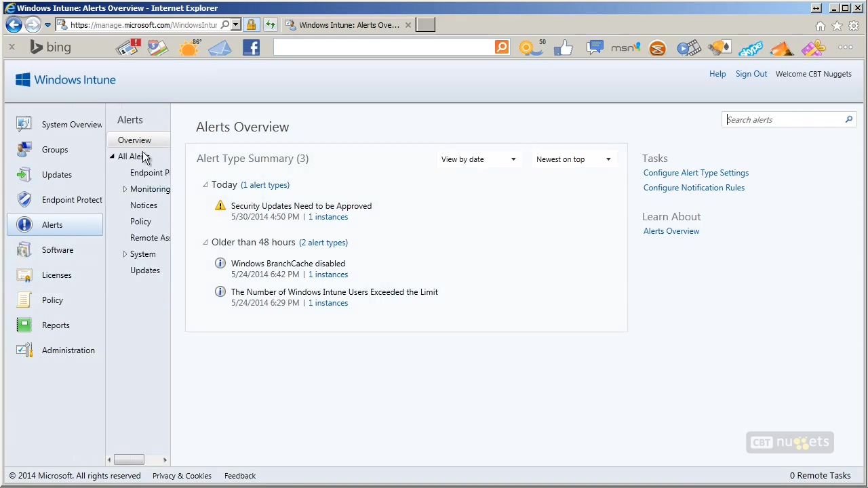Open Bing toolbar more options ellipsis
868x488 pixels.
click(845, 47)
